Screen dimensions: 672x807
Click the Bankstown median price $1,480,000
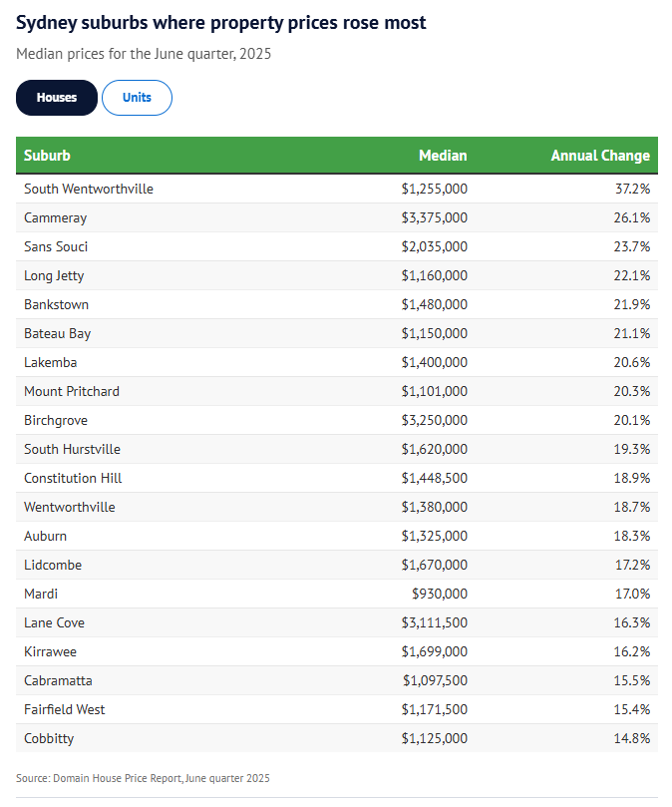pos(434,304)
